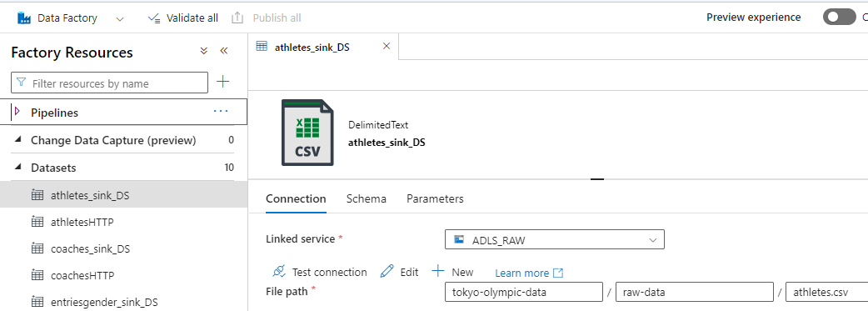Click the filter funnel icon

(22, 83)
